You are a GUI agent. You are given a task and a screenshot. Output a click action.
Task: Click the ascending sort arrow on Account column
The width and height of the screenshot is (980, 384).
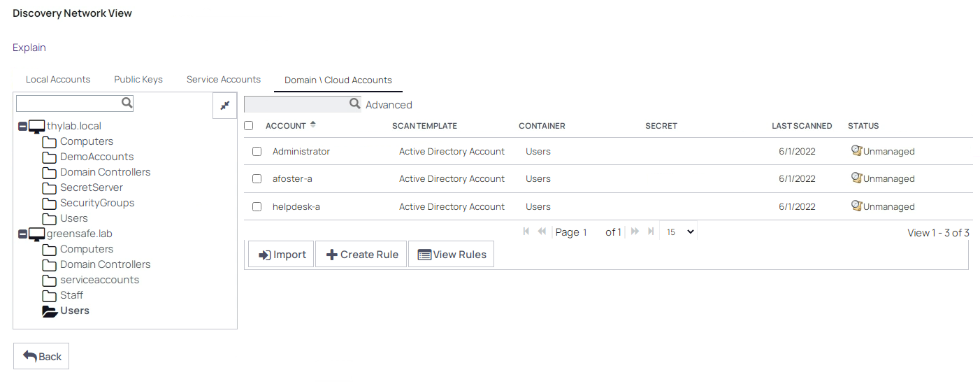coord(313,125)
